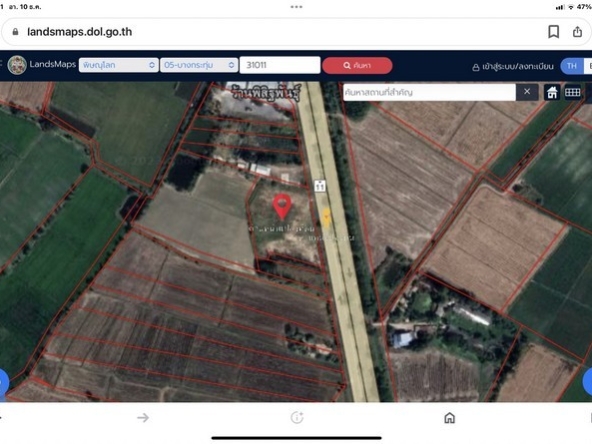Click the red parcel location pin
Viewport: 592px width, 444px height.
point(282,207)
